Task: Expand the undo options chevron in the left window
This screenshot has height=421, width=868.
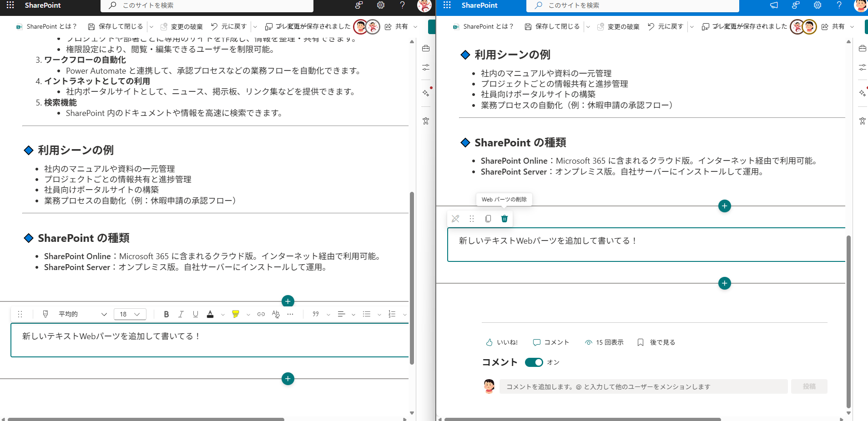Action: (255, 27)
